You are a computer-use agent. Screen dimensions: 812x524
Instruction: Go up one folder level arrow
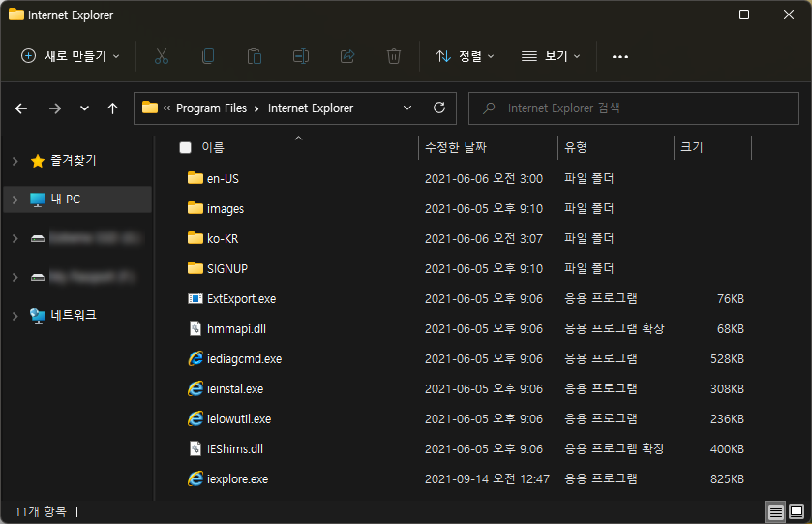[x=112, y=108]
